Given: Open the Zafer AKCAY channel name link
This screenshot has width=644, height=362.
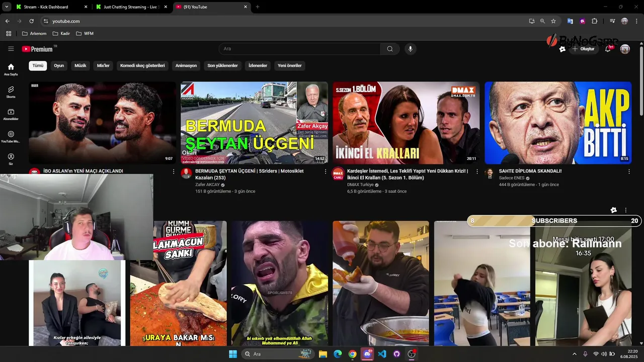Looking at the screenshot, I should 207,185.
